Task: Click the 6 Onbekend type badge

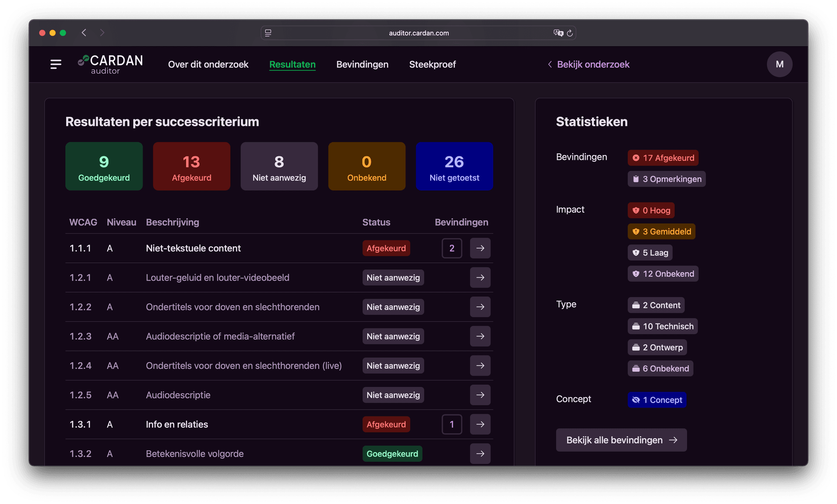Action: (660, 369)
